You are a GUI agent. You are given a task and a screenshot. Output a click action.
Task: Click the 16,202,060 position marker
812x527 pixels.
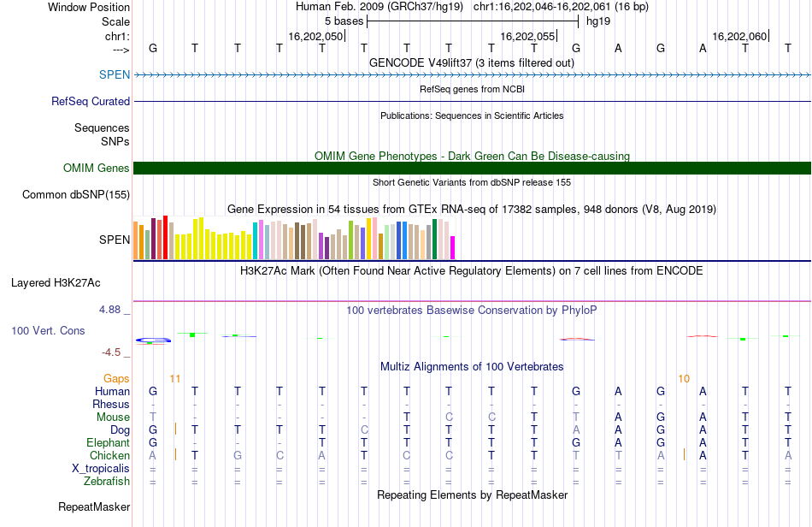coord(739,36)
